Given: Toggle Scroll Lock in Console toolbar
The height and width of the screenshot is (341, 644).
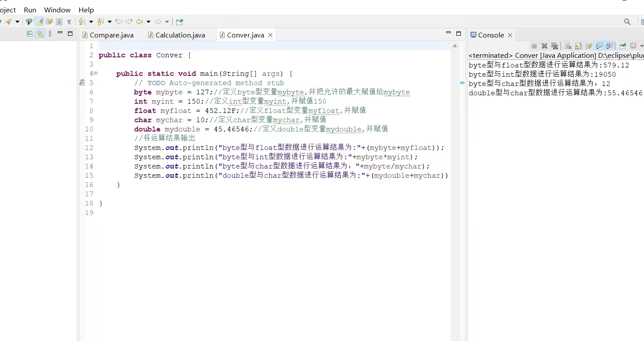Looking at the screenshot, I should coord(578,46).
